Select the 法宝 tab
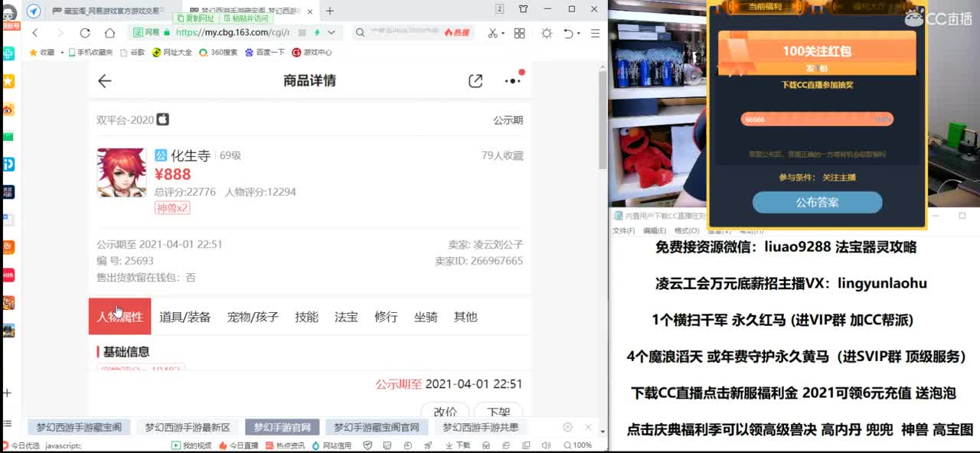980x453 pixels. 346,317
